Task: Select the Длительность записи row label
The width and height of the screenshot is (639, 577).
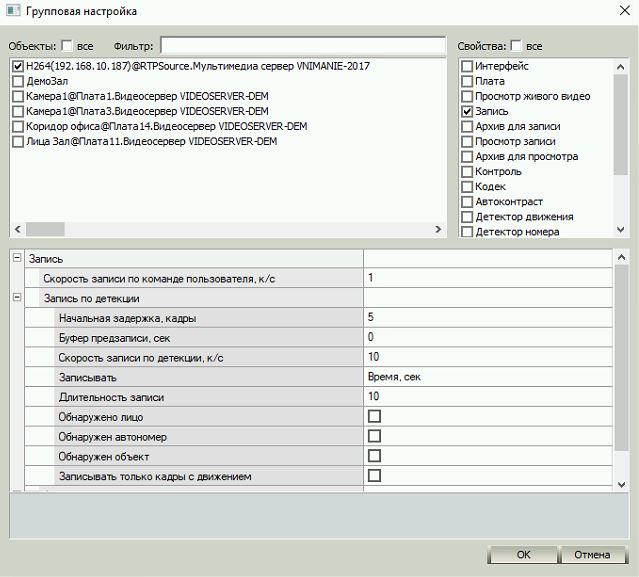Action: pyautogui.click(x=111, y=397)
